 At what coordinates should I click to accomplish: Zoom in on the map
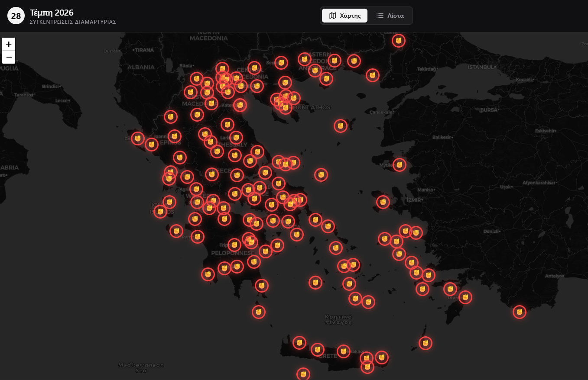click(x=9, y=44)
